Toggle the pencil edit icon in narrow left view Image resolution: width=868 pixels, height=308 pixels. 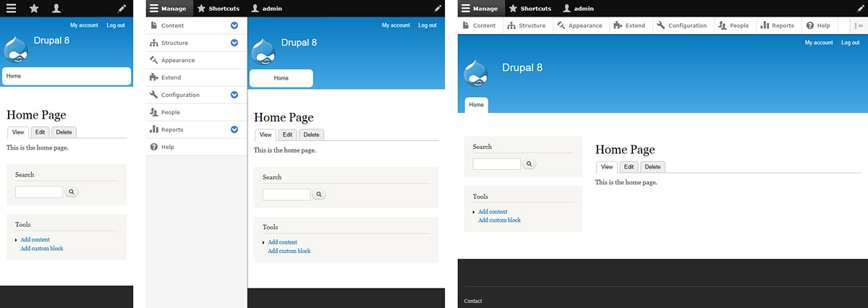click(x=122, y=9)
